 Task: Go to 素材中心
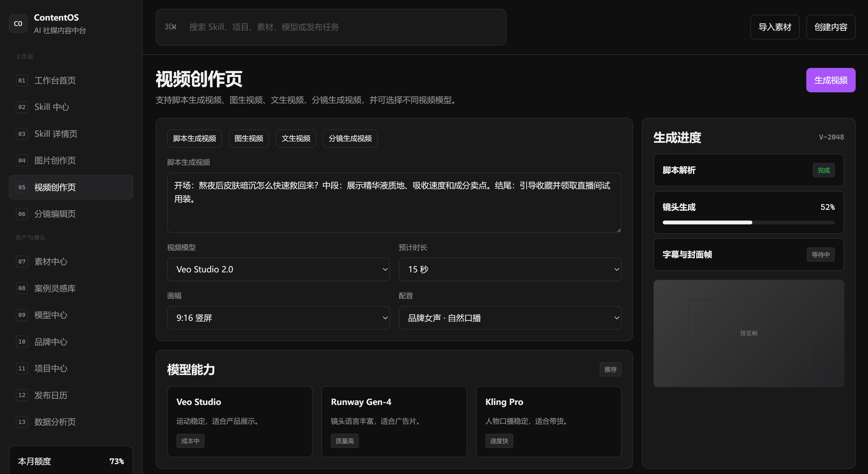point(71,261)
